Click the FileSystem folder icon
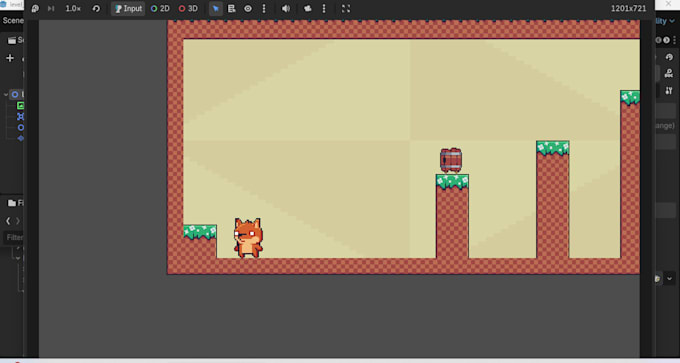 coord(12,203)
